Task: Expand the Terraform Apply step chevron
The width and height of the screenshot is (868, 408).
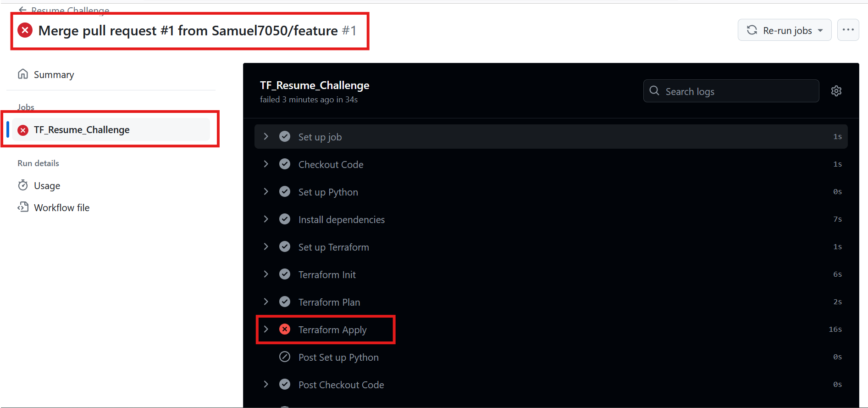Action: pyautogui.click(x=266, y=329)
